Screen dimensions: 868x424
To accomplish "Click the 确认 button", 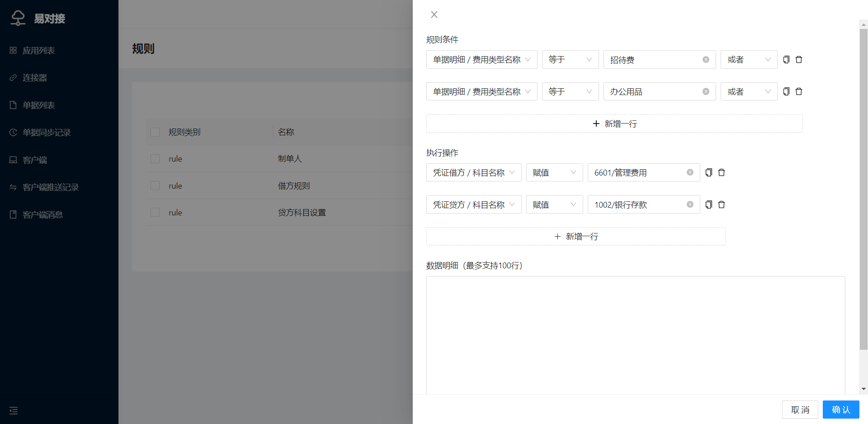I will tap(840, 410).
